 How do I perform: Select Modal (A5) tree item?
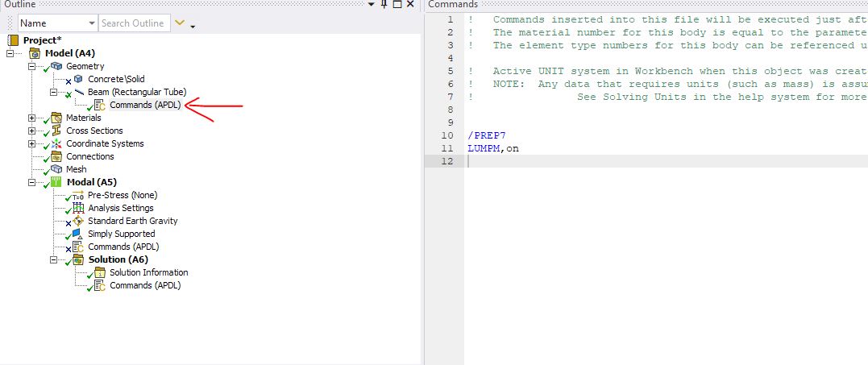[x=92, y=182]
